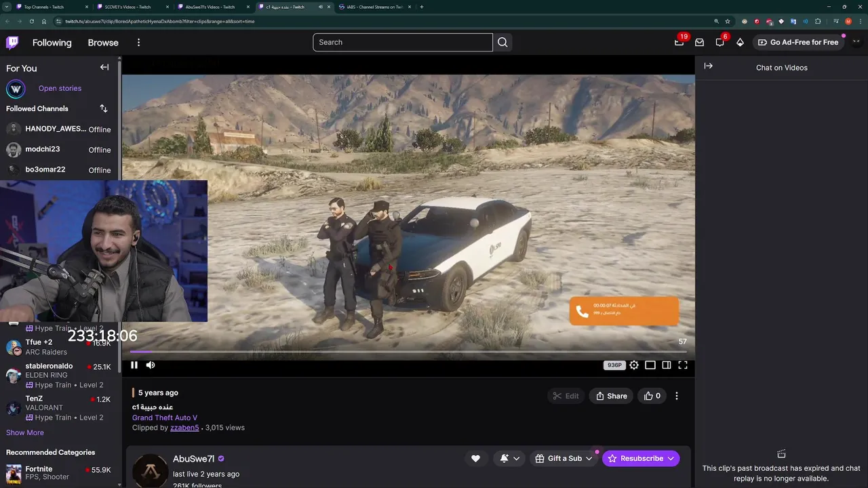This screenshot has height=488, width=868.
Task: Sort followed channels with the arrows icon
Action: tap(104, 108)
